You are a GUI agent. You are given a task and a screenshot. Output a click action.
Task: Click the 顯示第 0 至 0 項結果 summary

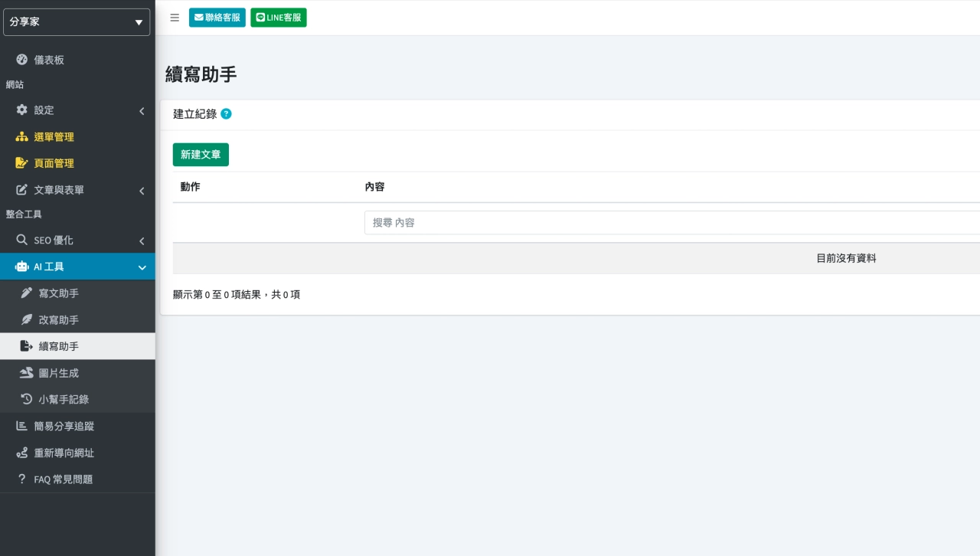click(x=237, y=295)
